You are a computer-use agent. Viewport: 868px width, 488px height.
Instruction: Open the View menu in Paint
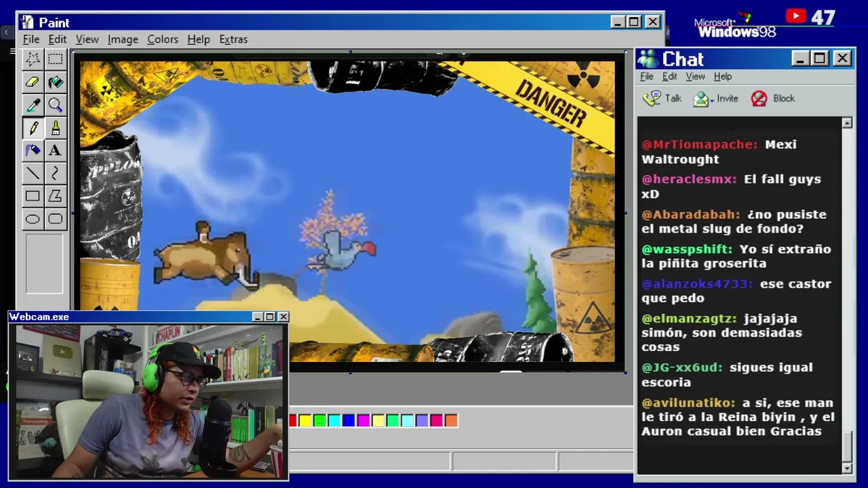[x=87, y=39]
